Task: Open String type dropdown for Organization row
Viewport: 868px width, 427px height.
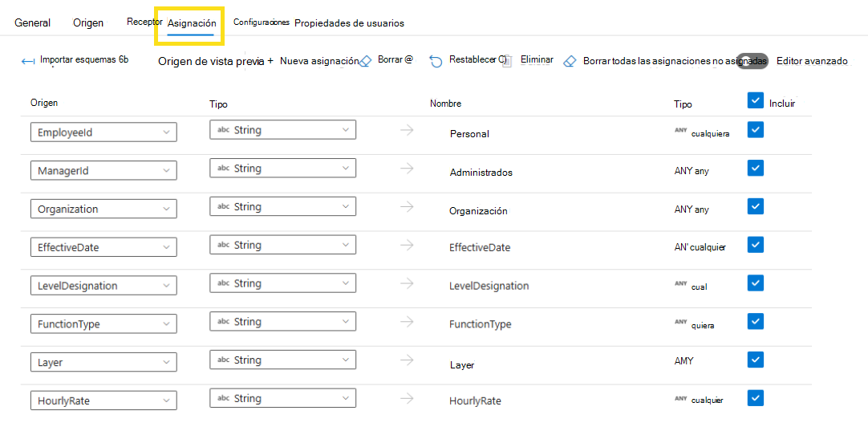Action: pos(282,207)
